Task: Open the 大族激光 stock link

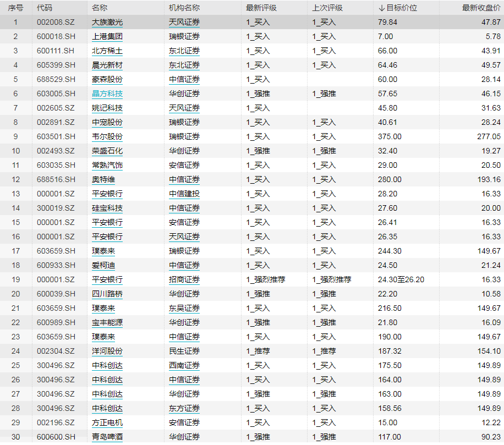Action: [x=107, y=22]
